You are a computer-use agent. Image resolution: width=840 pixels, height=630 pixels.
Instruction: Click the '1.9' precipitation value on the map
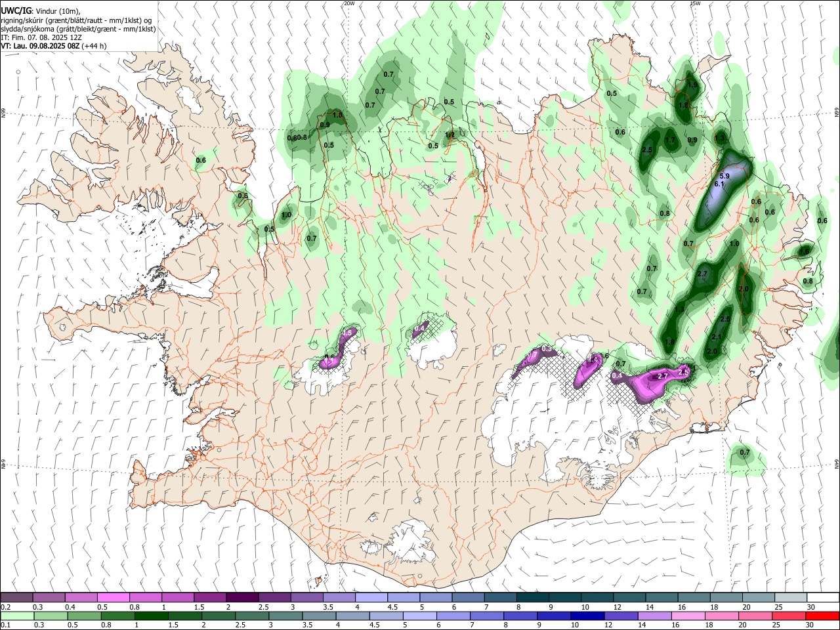[x=692, y=85]
